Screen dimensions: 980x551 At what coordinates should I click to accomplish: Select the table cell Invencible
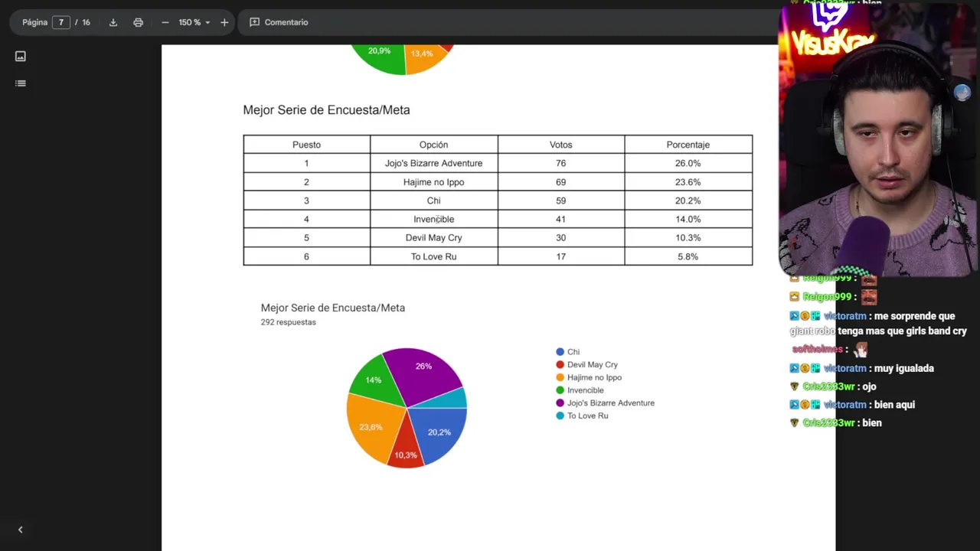[433, 219]
